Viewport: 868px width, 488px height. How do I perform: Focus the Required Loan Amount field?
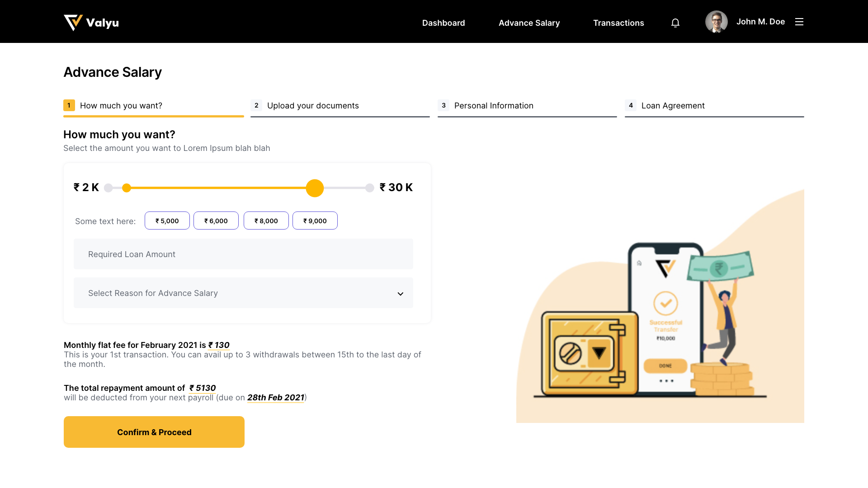[243, 254]
